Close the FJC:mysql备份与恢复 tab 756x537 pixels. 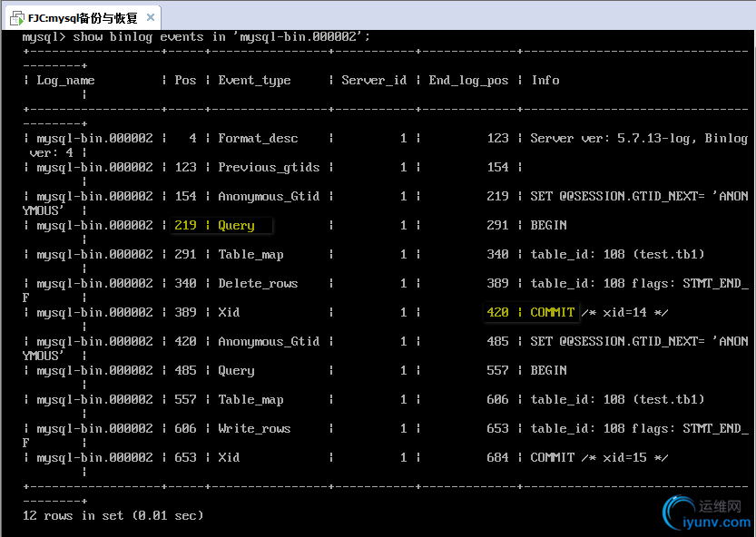[151, 17]
